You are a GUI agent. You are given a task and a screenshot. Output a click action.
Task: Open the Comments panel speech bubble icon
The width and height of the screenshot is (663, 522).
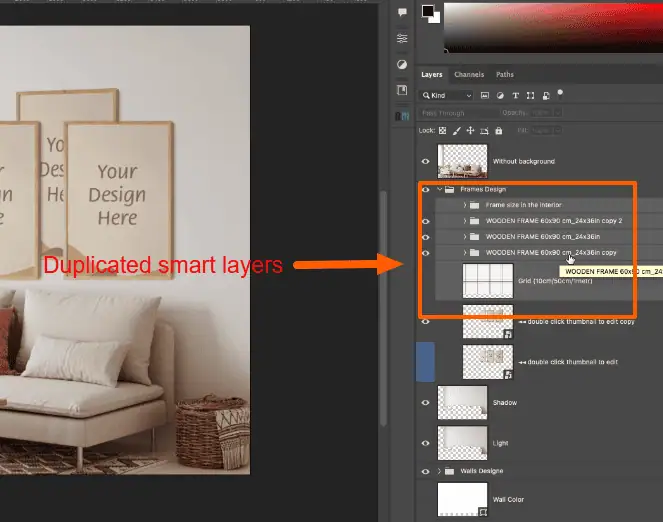402,12
